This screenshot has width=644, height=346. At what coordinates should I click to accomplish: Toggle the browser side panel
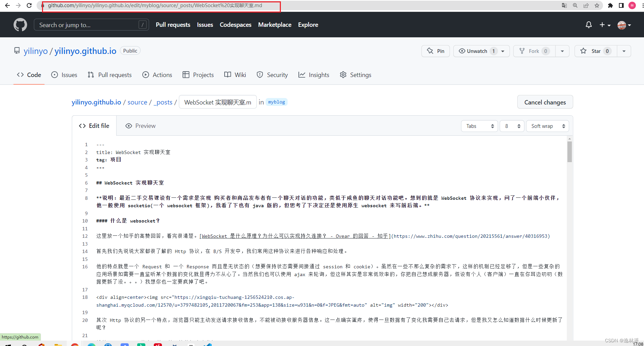tap(621, 5)
